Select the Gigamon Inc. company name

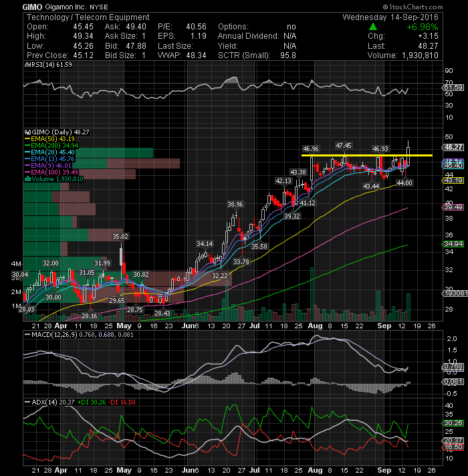tap(66, 7)
